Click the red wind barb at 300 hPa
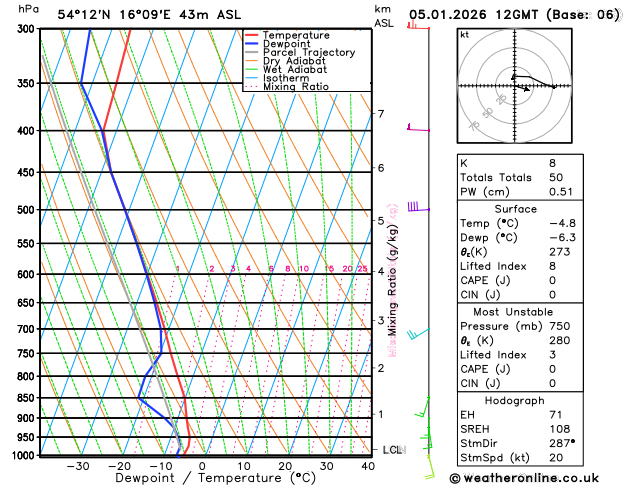 tap(418, 26)
